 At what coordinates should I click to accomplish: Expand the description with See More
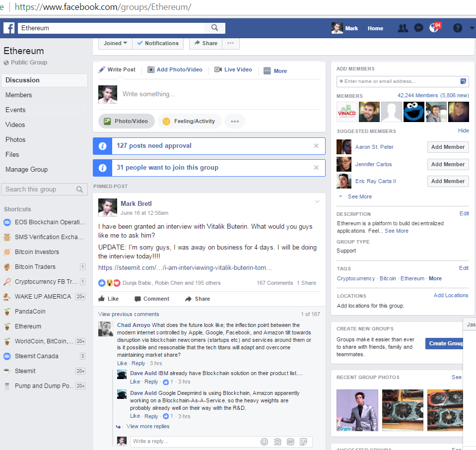(x=397, y=231)
